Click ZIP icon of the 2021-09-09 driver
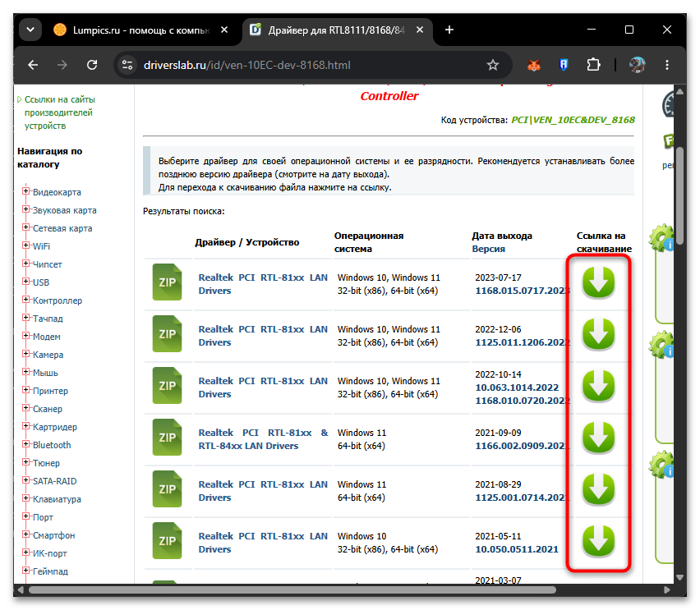 tap(167, 438)
